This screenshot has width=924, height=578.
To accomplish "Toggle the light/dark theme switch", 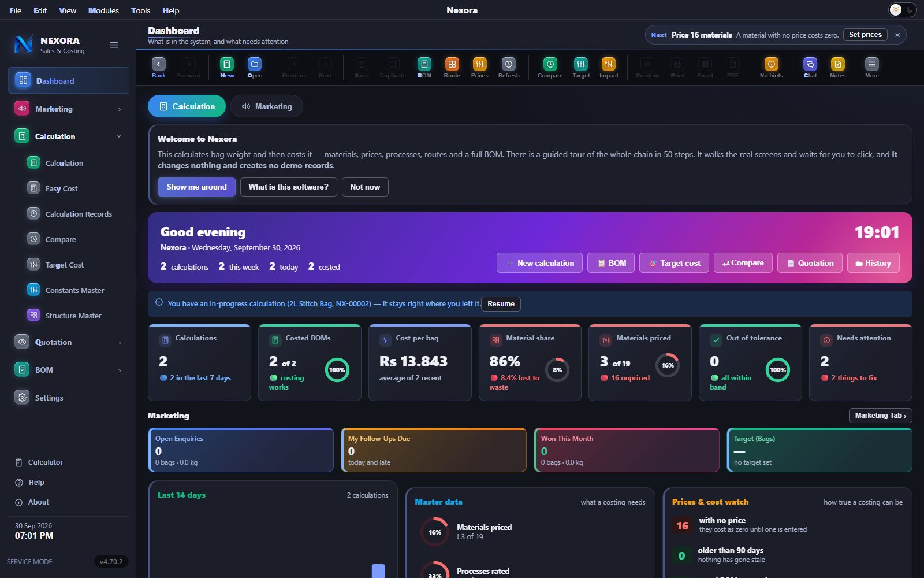I will (903, 10).
